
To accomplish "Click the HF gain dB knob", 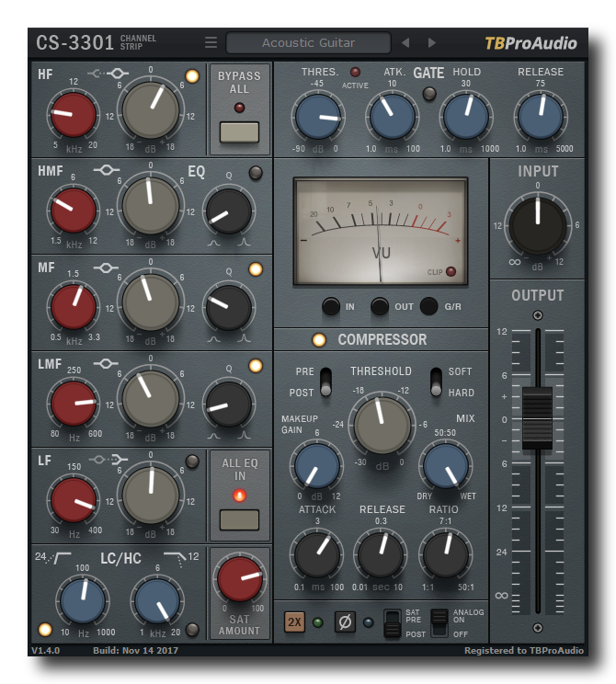I will (151, 111).
